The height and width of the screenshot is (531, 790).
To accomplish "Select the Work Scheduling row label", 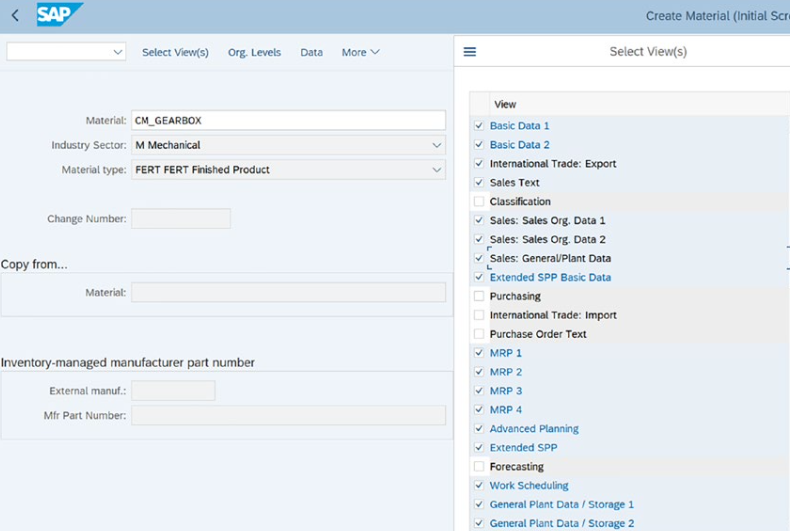I will [x=529, y=486].
